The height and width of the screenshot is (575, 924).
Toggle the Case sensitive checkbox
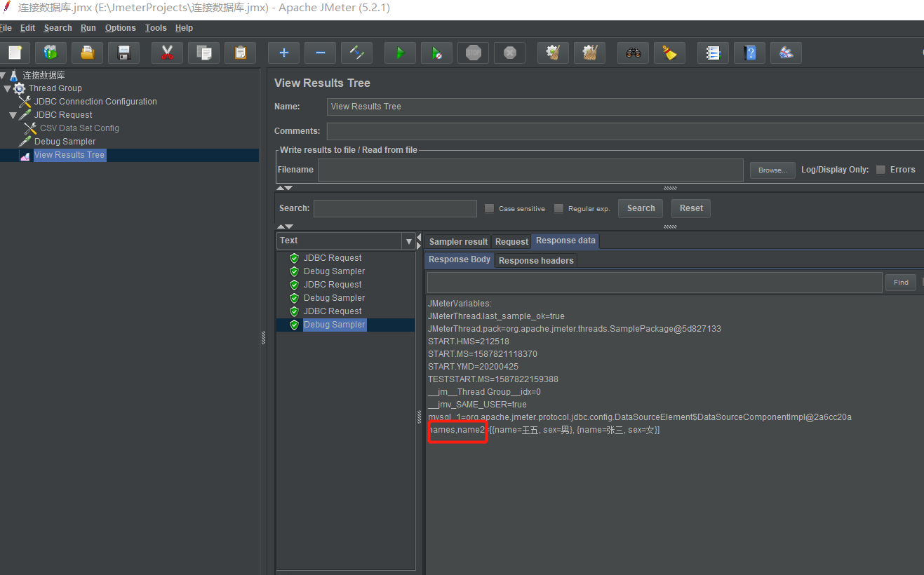[490, 208]
